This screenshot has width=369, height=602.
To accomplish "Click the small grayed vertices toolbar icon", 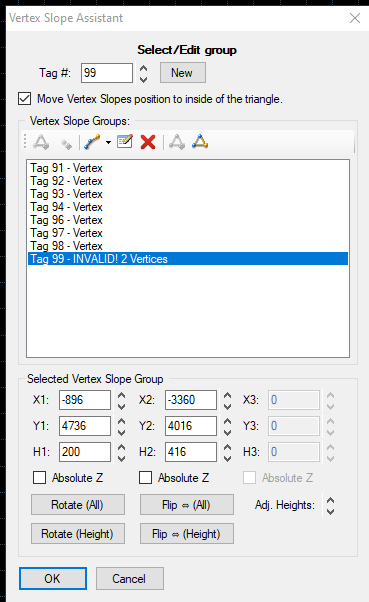I will 66,144.
